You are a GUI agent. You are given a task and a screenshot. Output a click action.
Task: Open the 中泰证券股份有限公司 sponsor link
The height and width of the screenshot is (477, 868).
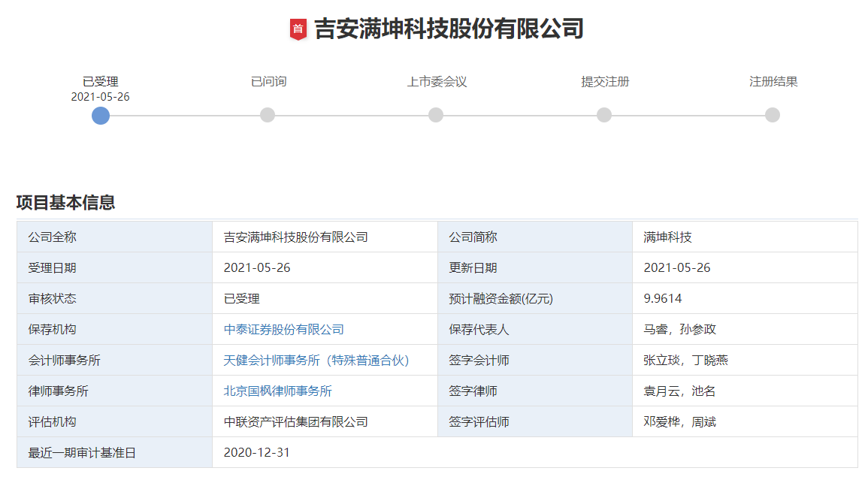(283, 329)
